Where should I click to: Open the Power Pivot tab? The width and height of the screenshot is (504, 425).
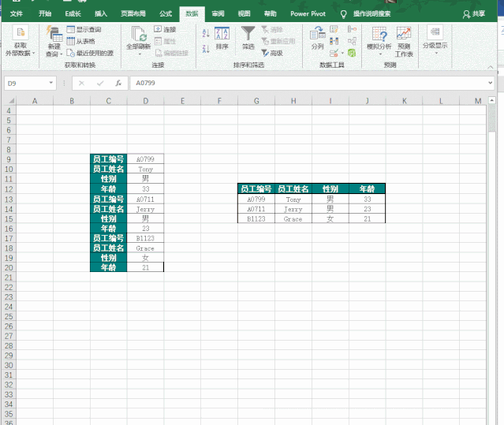click(x=308, y=13)
